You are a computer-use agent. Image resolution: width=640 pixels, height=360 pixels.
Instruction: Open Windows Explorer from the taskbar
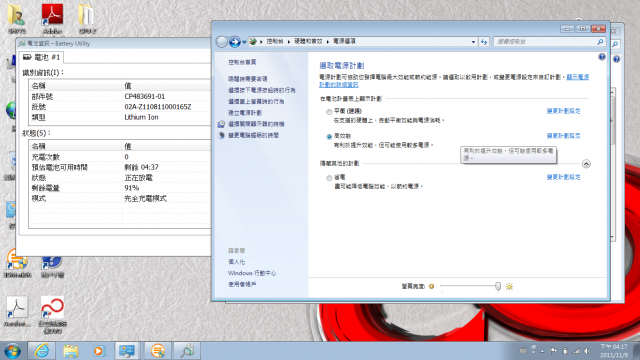click(71, 351)
